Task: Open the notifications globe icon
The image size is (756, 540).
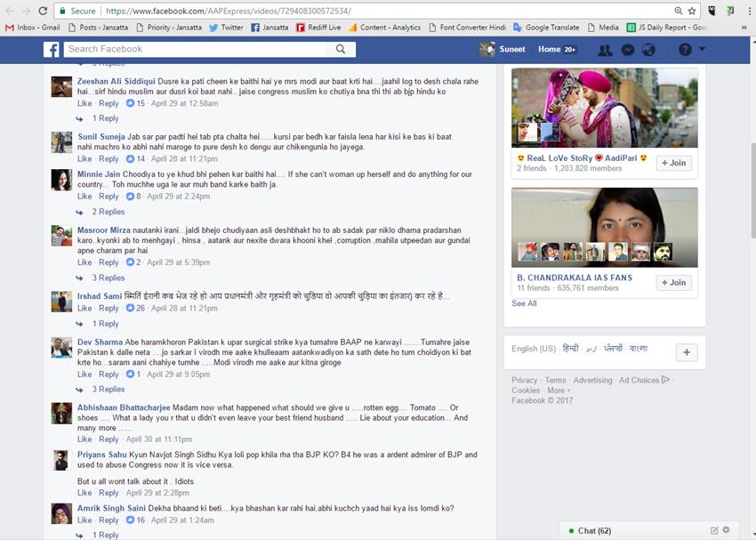Action: pos(648,50)
